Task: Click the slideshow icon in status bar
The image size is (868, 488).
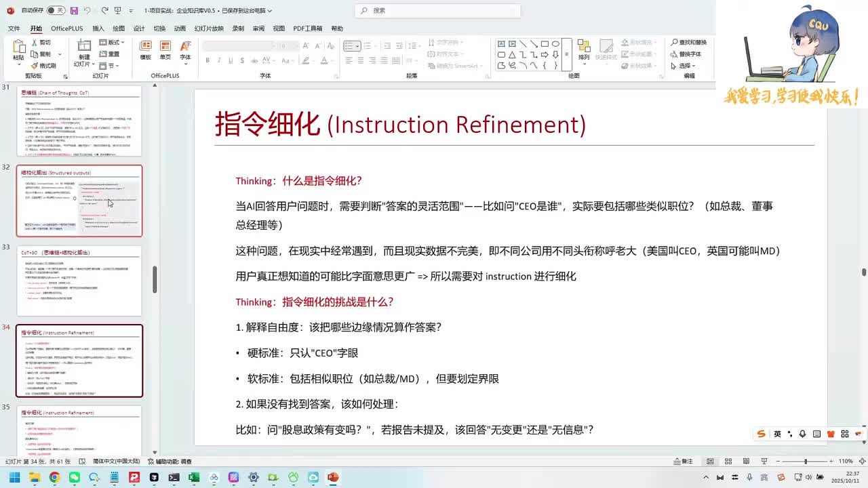Action: point(764,461)
